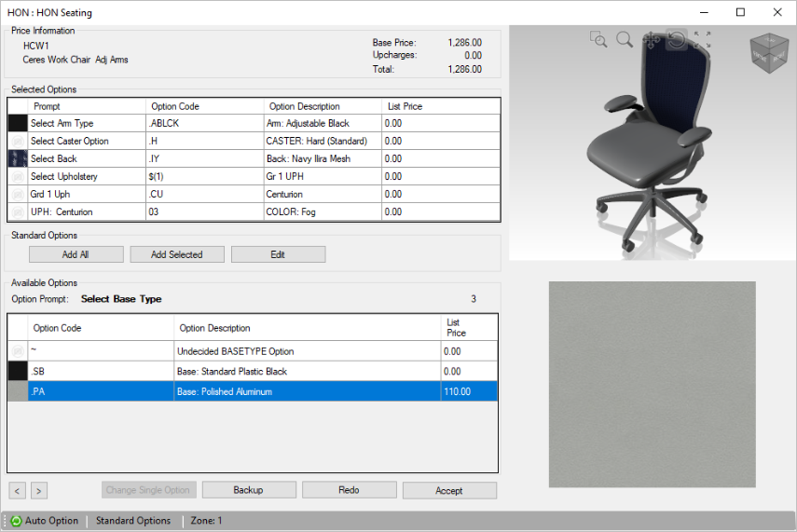Viewport: 797px width, 532px height.
Task: Click the navy mesh swatch beside Select Back
Action: point(18,158)
